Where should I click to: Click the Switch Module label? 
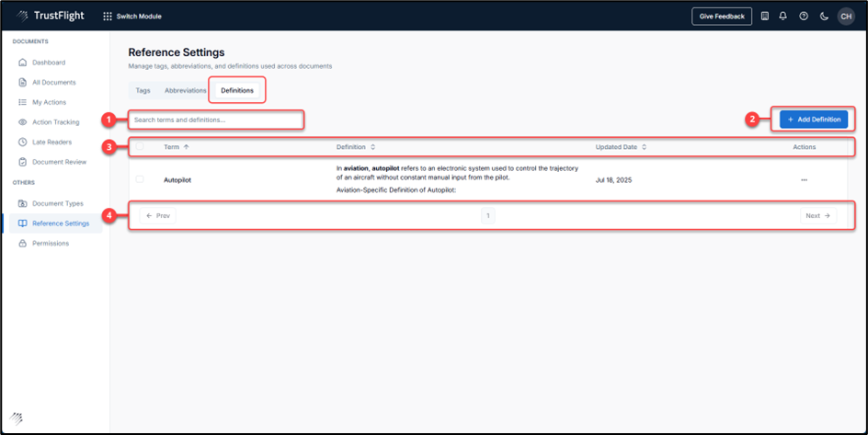click(x=139, y=17)
